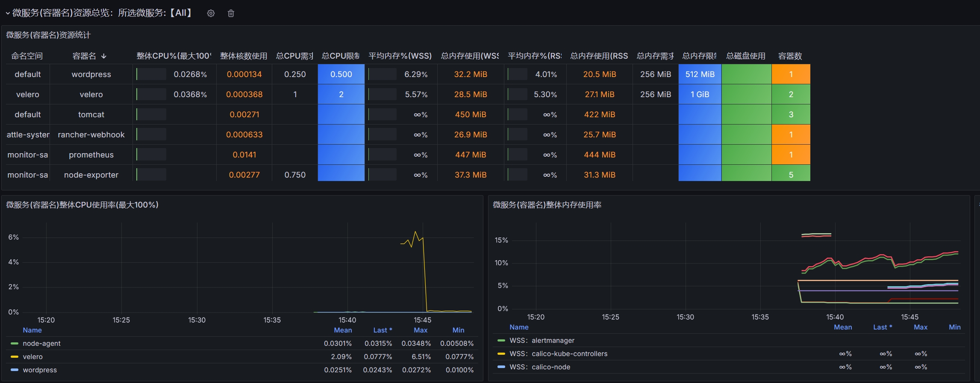
Task: Toggle WSS: calico-node legend series
Action: [x=540, y=367]
